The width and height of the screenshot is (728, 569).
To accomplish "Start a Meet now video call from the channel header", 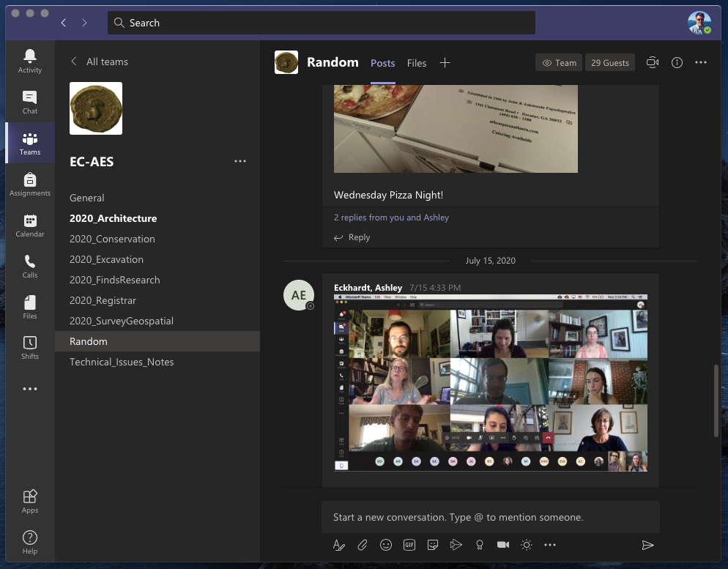I will (x=652, y=63).
